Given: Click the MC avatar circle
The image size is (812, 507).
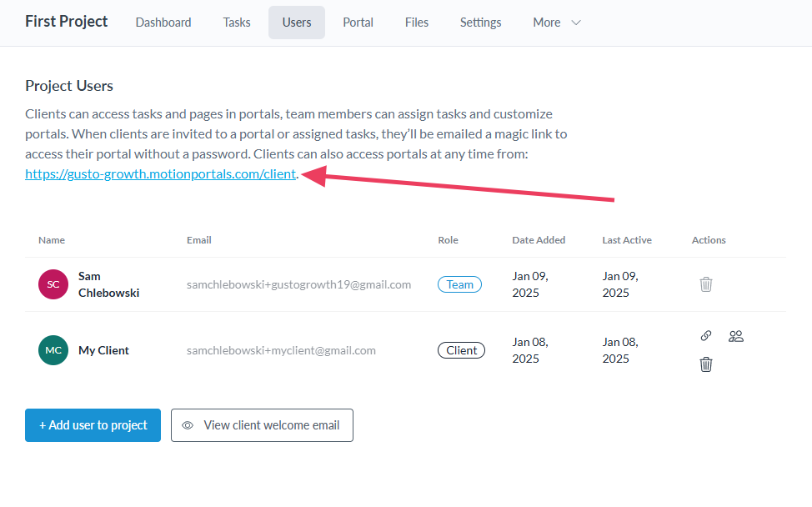Looking at the screenshot, I should pos(53,350).
